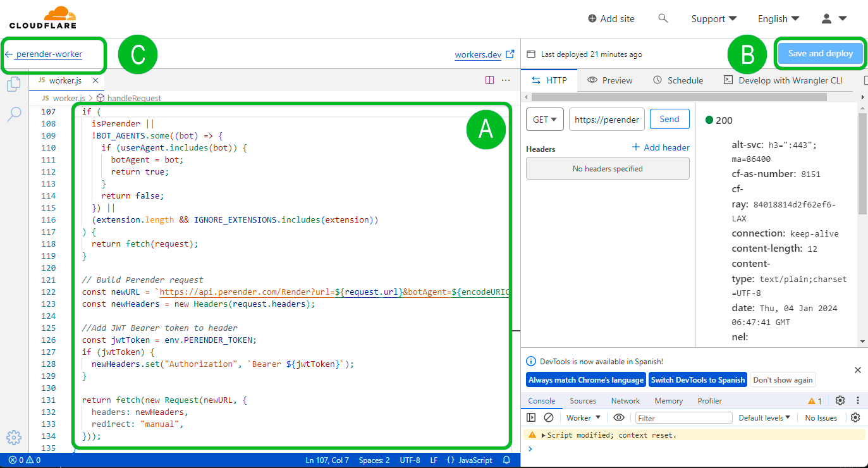
Task: Click the split editor icon
Action: pyautogui.click(x=489, y=80)
